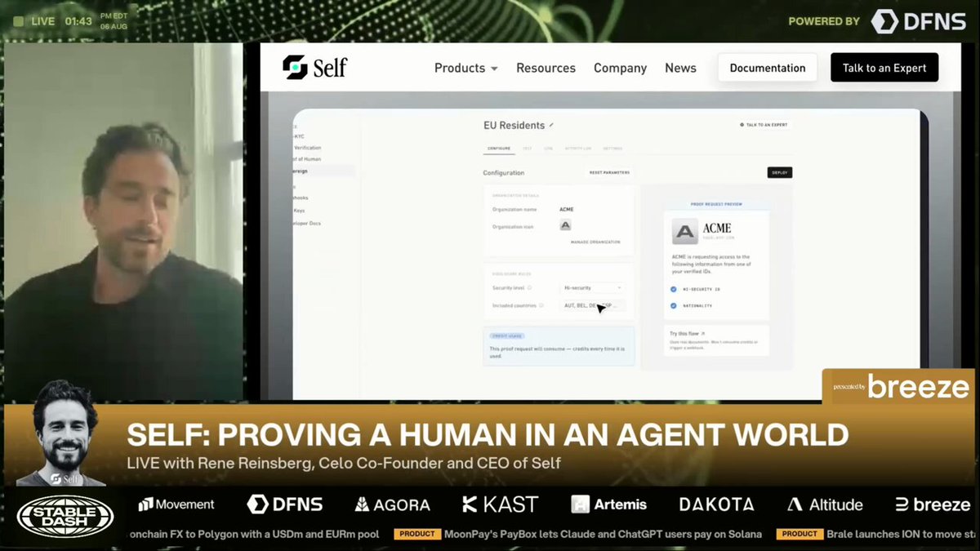Open the Manage Organization link
Screen dimensions: 980x551
click(595, 242)
